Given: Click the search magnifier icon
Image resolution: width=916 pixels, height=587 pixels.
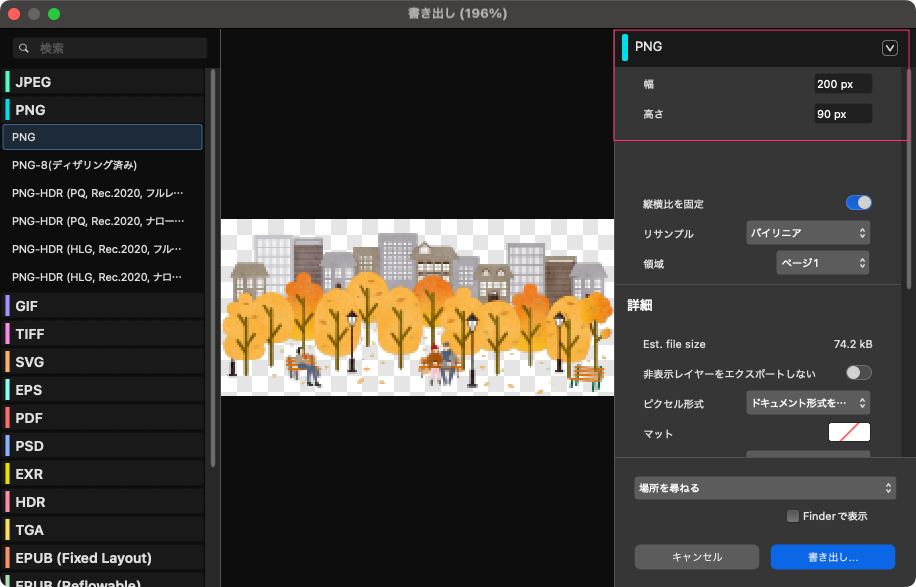Looking at the screenshot, I should (x=24, y=48).
